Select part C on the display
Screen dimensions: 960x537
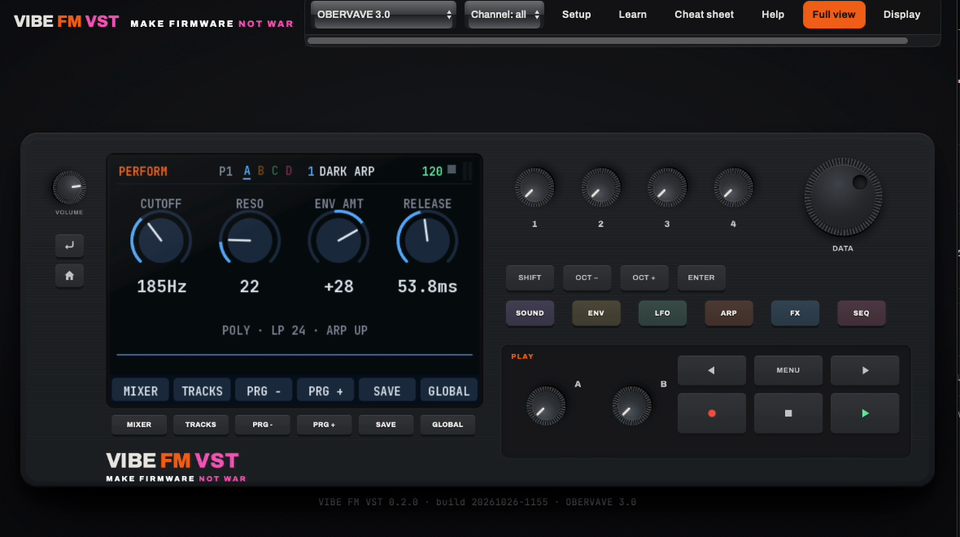tap(275, 171)
